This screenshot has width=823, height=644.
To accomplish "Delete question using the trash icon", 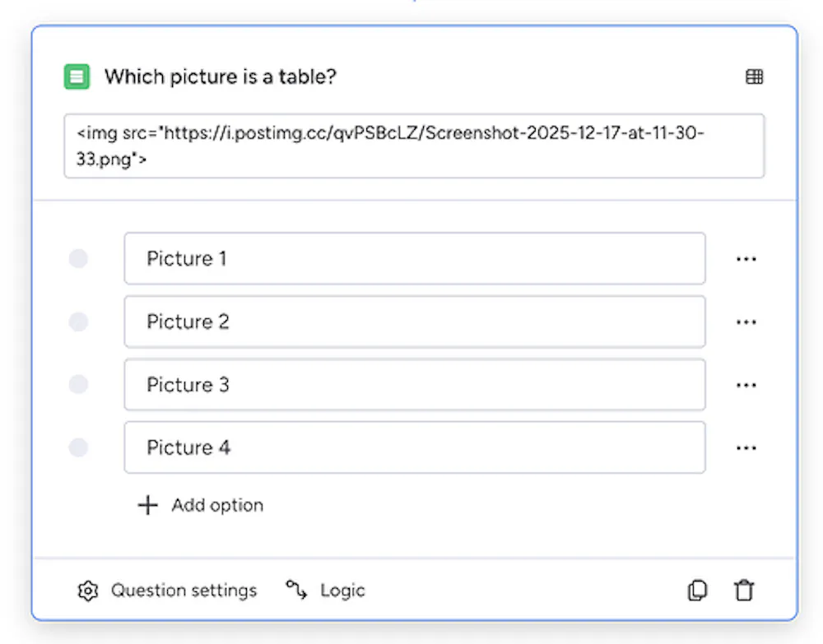I will coord(744,591).
